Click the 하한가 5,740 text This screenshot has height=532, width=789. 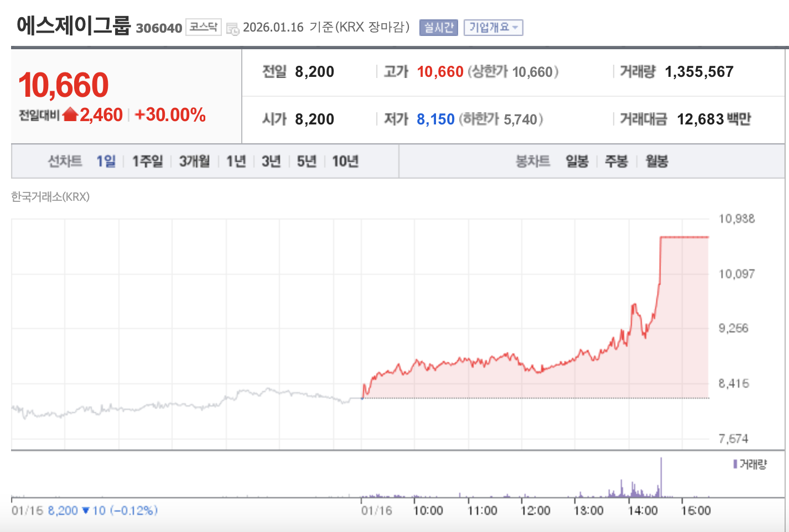click(501, 119)
